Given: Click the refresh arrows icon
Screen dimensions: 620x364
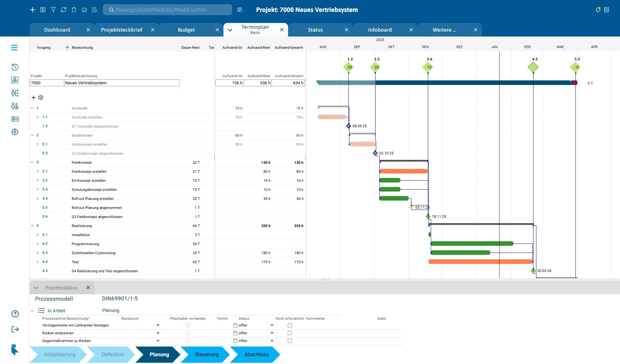Looking at the screenshot, I should (x=64, y=10).
